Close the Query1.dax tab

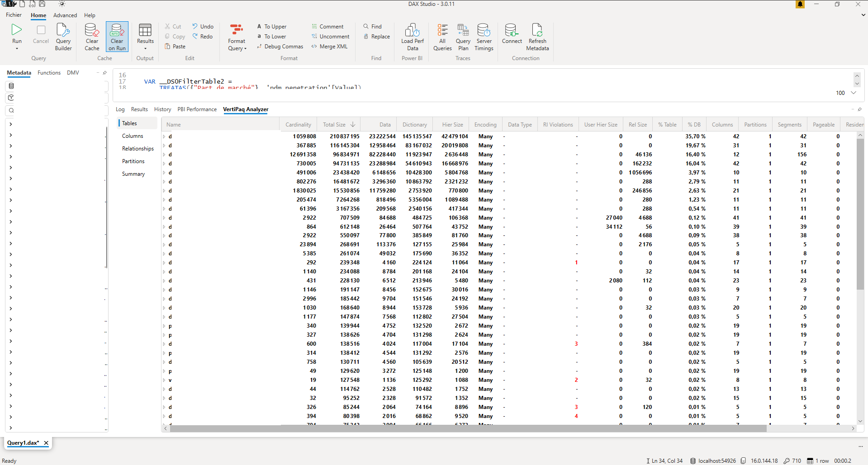46,443
